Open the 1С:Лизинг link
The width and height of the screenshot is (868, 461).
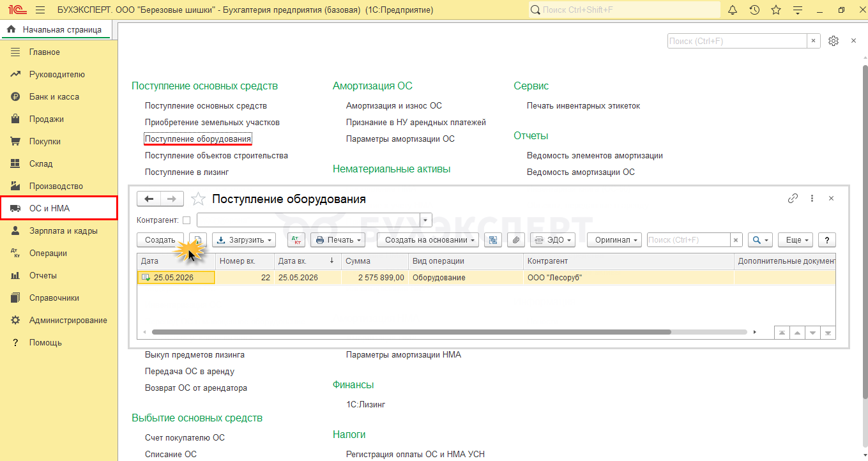(366, 404)
